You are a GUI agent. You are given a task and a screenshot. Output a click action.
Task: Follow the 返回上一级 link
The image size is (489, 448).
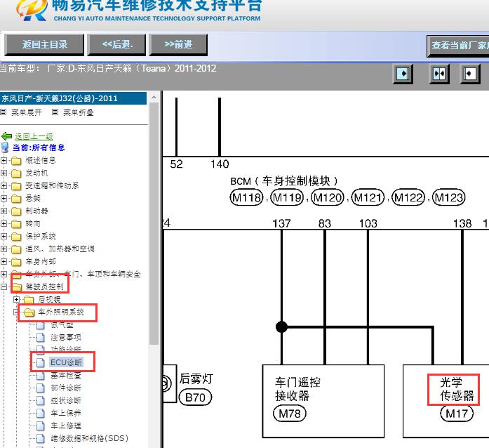click(x=34, y=136)
